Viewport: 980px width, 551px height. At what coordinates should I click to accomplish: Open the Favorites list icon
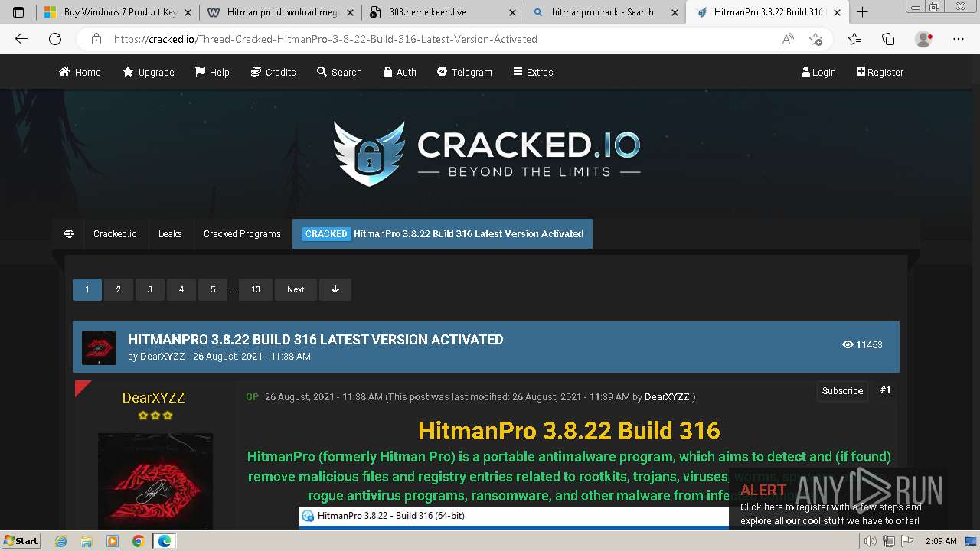[x=854, y=39]
